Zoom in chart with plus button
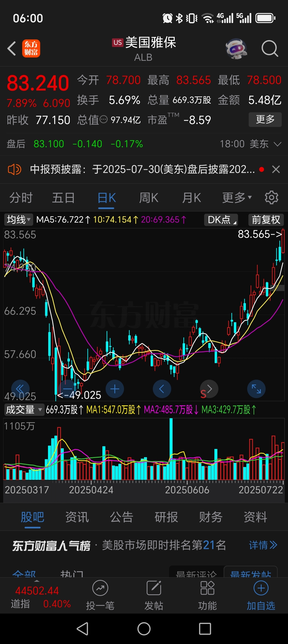Screen dimensions: 288x644 coord(115,389)
